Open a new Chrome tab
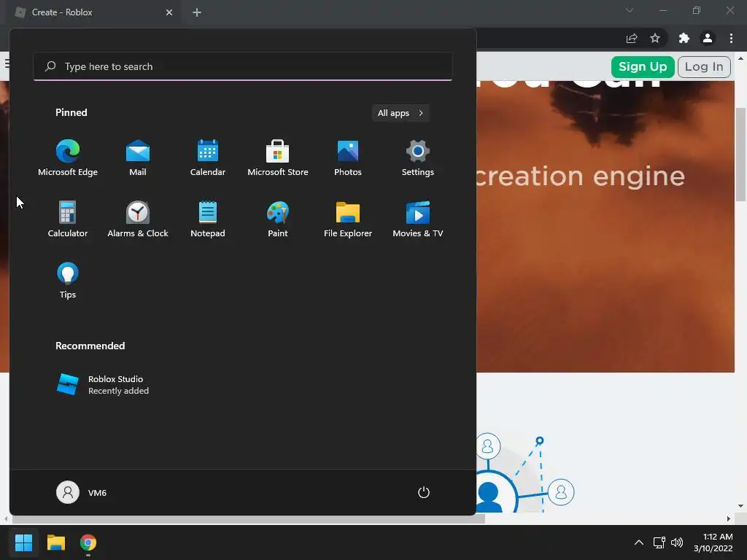 coord(197,12)
